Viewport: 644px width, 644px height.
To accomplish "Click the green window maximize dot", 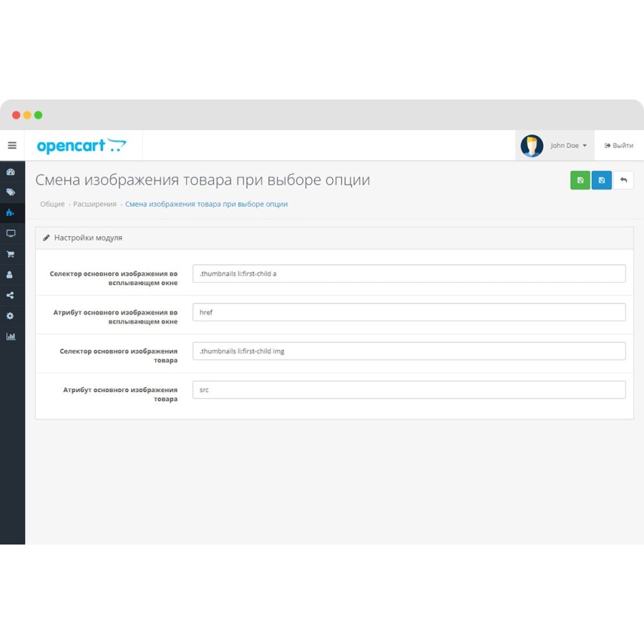I will pos(38,115).
